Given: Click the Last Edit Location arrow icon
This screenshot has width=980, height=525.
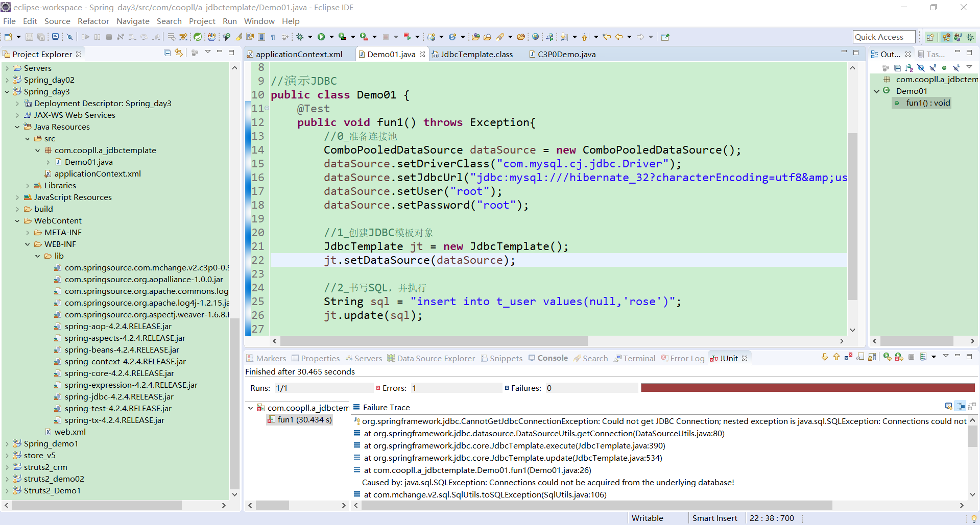Looking at the screenshot, I should pos(607,37).
